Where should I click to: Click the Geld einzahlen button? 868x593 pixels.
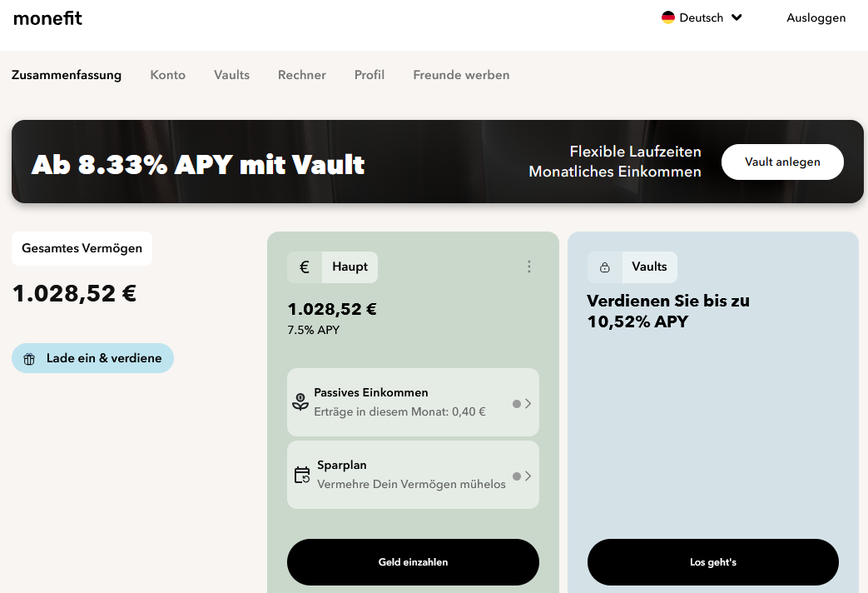click(x=413, y=562)
